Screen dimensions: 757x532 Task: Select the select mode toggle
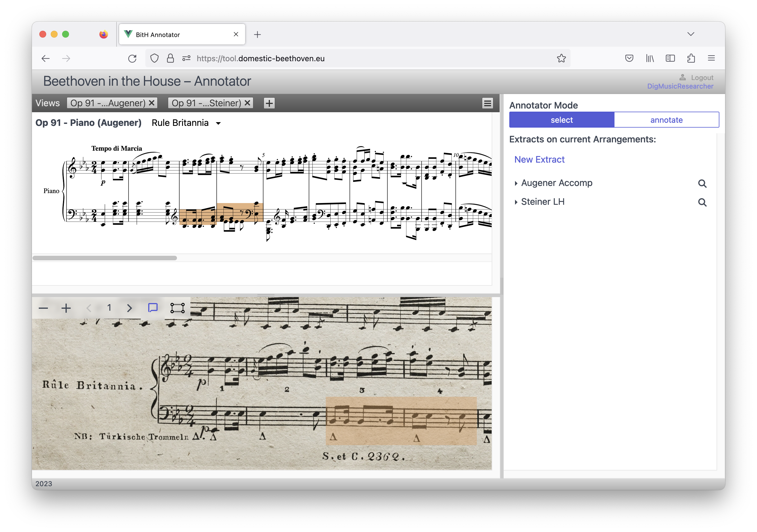[562, 120]
